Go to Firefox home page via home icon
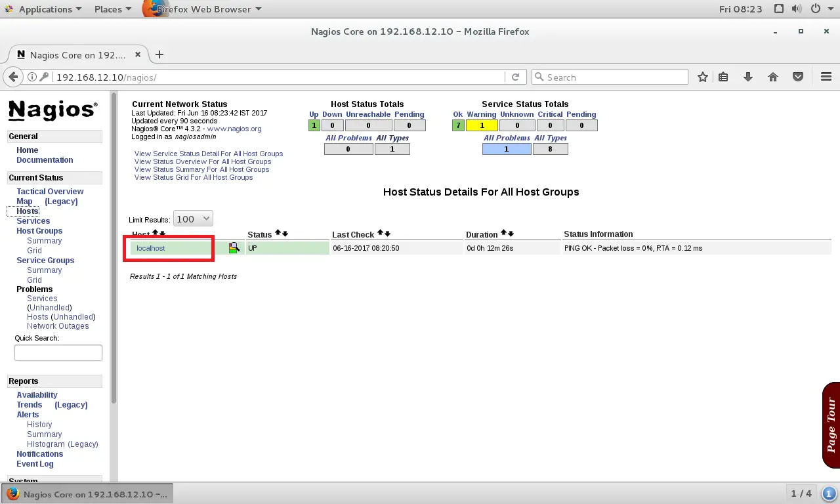The width and height of the screenshot is (840, 504). point(773,76)
